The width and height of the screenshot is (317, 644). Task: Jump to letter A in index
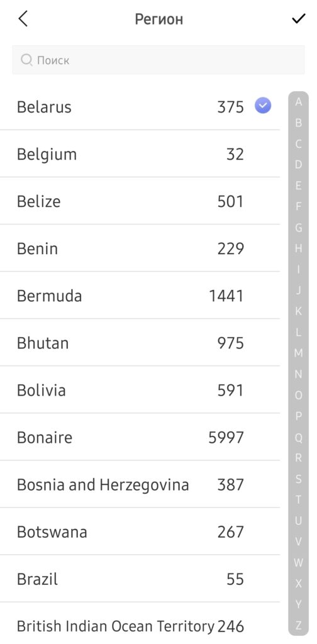click(299, 102)
